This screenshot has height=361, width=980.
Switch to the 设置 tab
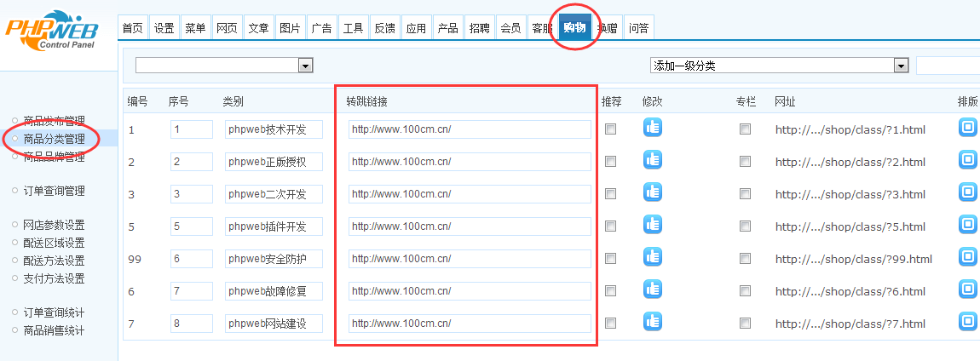coord(164,28)
